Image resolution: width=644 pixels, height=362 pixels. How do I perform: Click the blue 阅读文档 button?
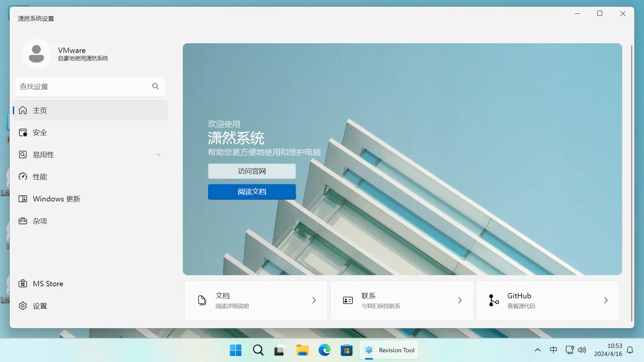[252, 192]
